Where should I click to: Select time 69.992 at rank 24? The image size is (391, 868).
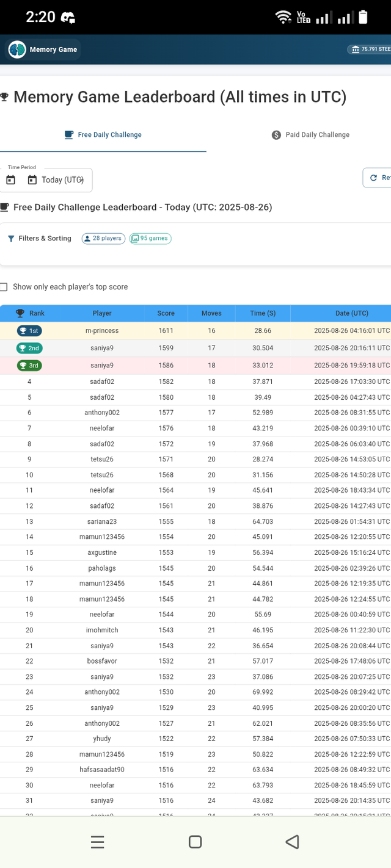coord(263,692)
